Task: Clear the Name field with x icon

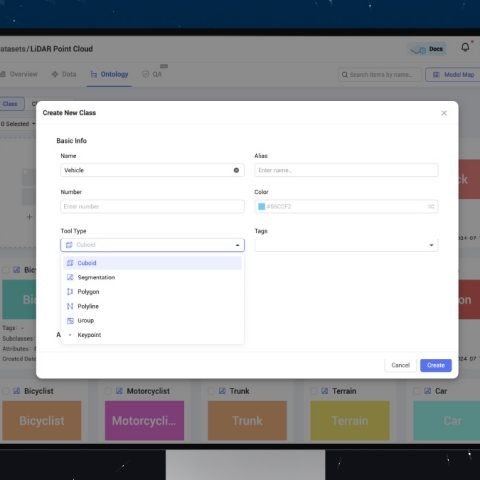Action: click(236, 170)
